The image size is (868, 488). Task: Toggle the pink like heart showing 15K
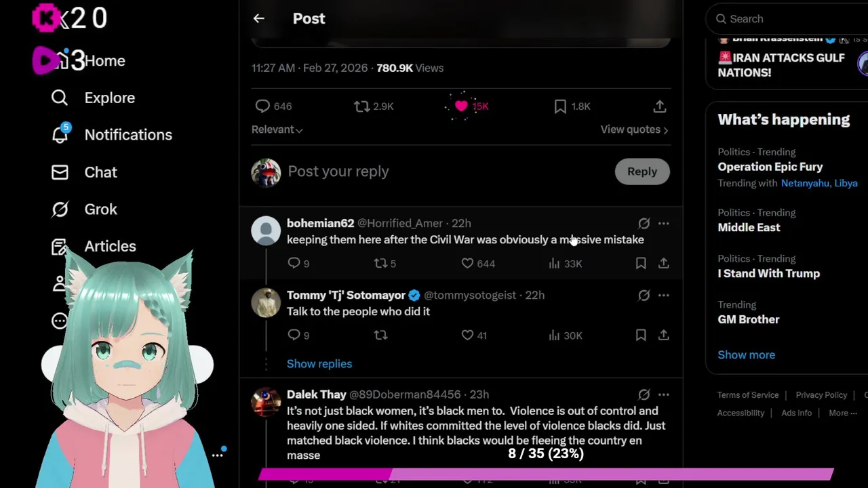tap(471, 106)
